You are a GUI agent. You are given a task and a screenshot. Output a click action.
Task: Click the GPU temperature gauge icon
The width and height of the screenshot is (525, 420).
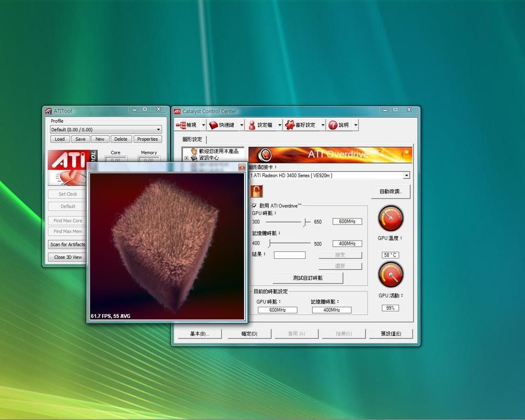point(391,218)
